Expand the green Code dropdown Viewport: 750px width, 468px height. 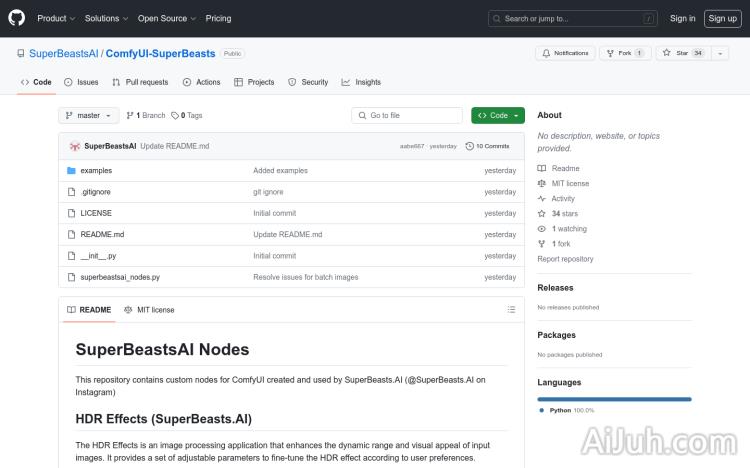pos(498,116)
